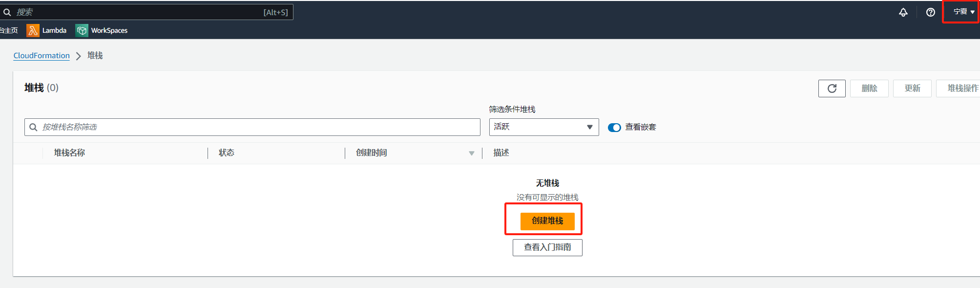Image resolution: width=980 pixels, height=288 pixels.
Task: Click the Lambda text in favorites bar
Action: (x=54, y=30)
